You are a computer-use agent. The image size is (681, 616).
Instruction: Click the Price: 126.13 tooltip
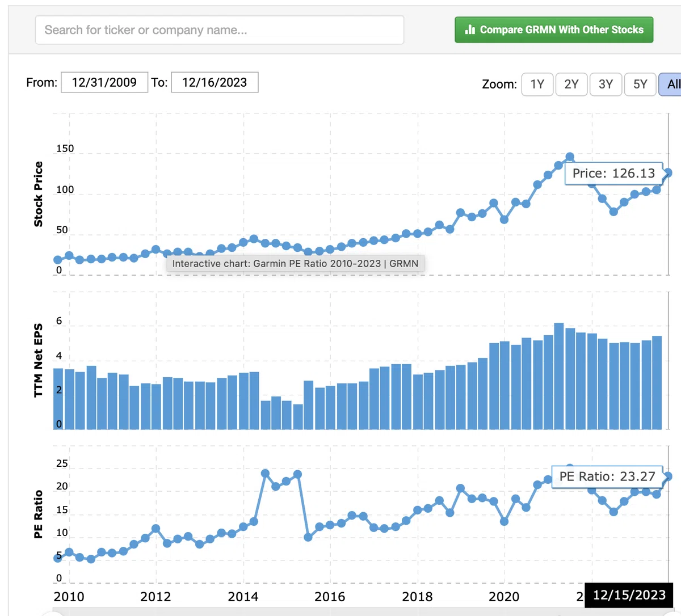(x=613, y=173)
